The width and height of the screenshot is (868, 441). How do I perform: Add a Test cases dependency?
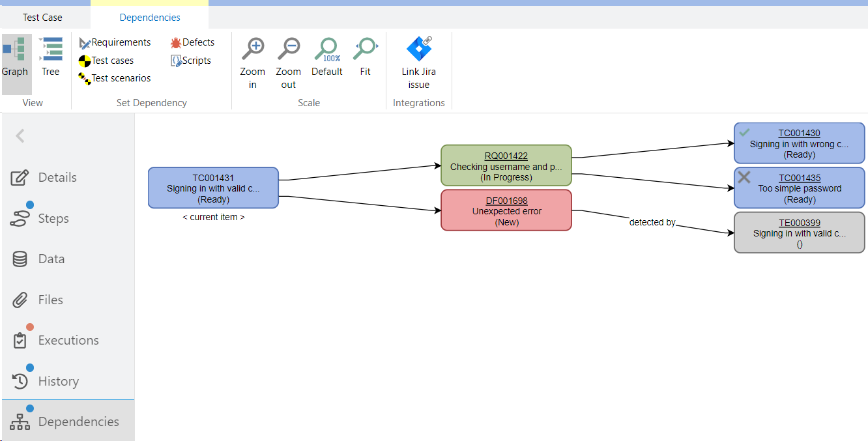[106, 61]
